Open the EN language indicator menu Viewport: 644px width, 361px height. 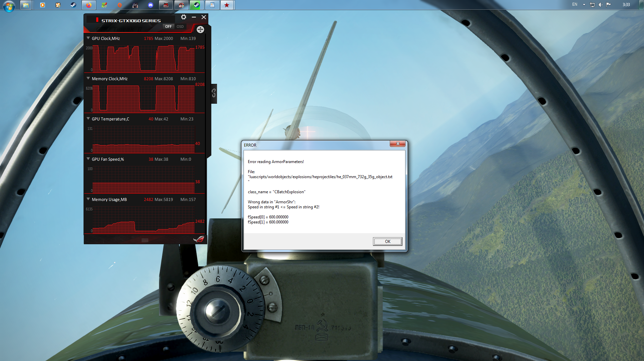[575, 5]
